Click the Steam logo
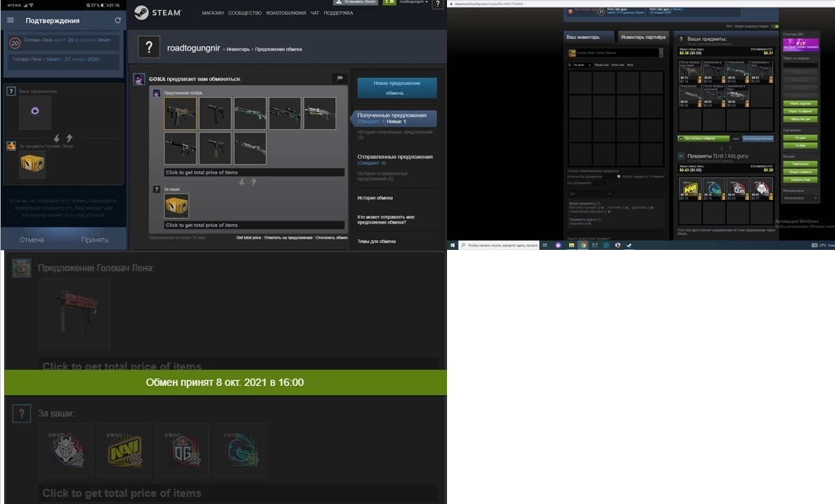Screen dimensions: 835x504 (158, 12)
